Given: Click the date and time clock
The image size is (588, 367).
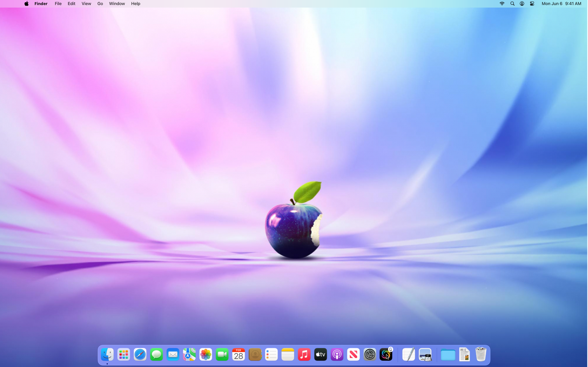Looking at the screenshot, I should click(x=561, y=4).
